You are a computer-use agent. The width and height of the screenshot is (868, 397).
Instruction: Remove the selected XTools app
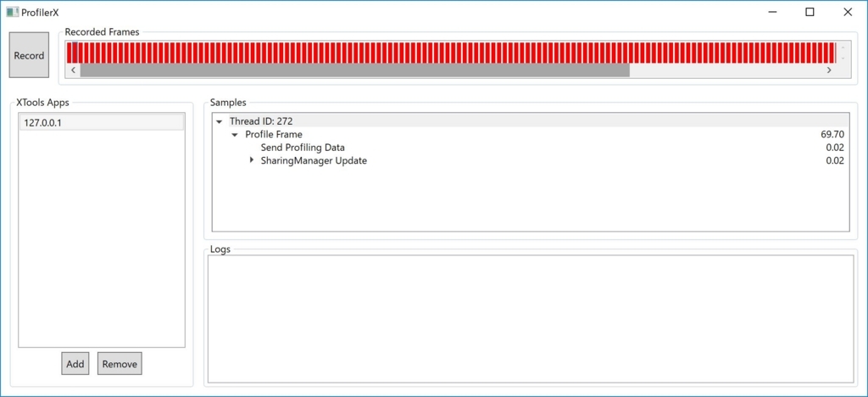tap(120, 364)
